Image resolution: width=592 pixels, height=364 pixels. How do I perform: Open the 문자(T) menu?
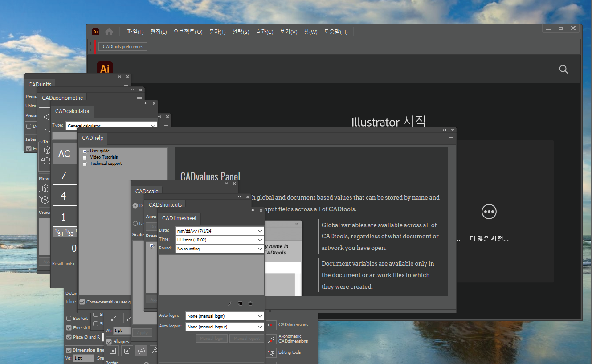pos(217,32)
